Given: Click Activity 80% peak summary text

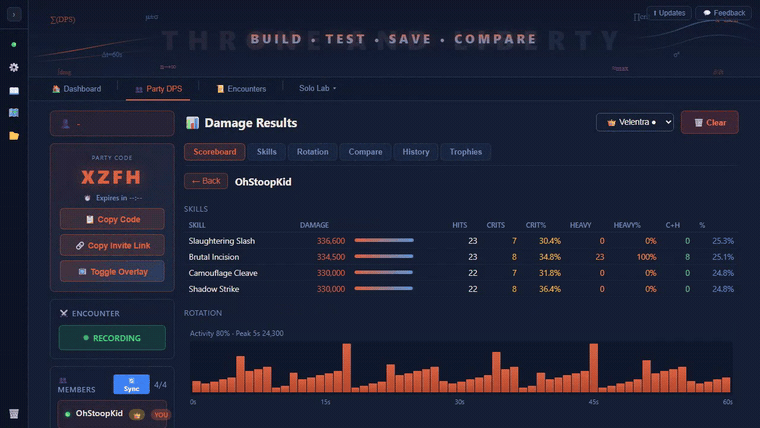Looking at the screenshot, I should (237, 333).
